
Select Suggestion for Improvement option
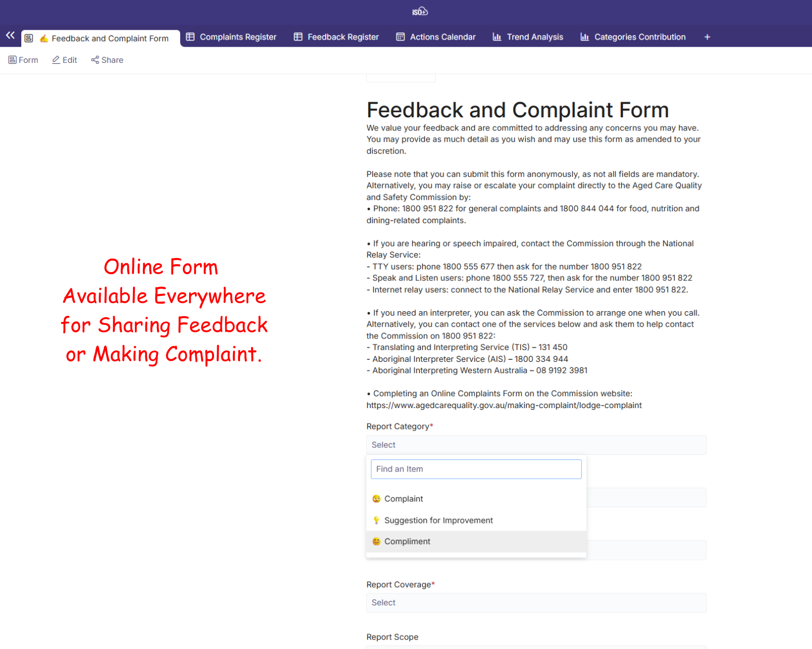coord(438,520)
